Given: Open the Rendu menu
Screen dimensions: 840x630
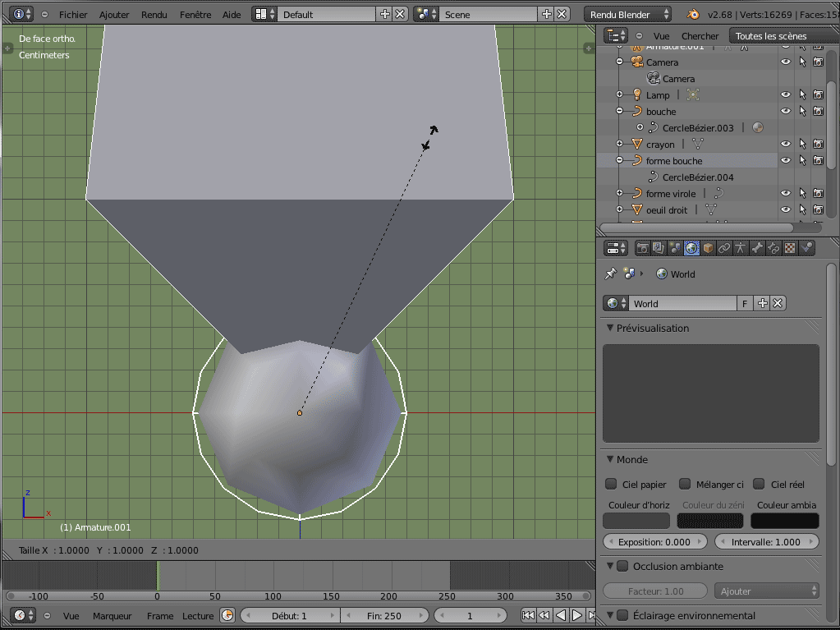Looking at the screenshot, I should (154, 15).
